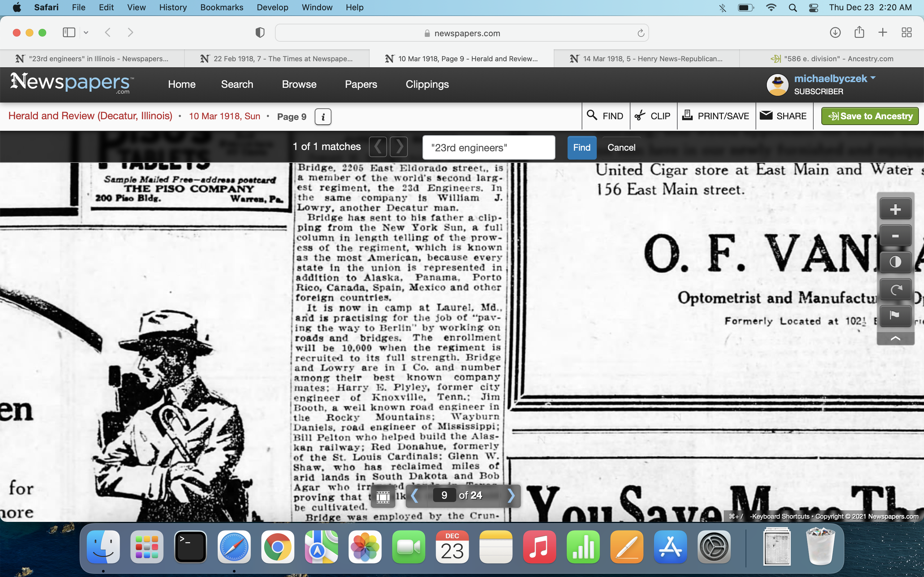The image size is (924, 577).
Task: Toggle Safari's sidebar button
Action: pos(69,33)
